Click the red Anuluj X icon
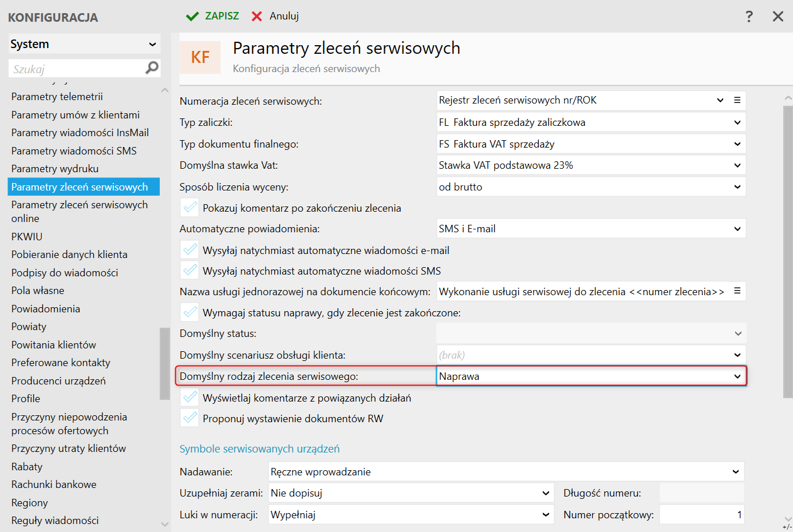793x532 pixels. coord(257,17)
